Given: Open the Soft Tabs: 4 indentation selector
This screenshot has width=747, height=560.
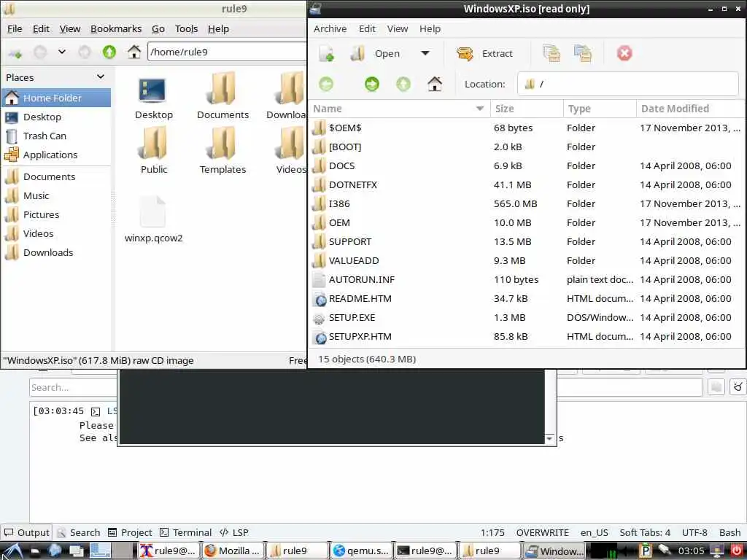Looking at the screenshot, I should click(645, 532).
